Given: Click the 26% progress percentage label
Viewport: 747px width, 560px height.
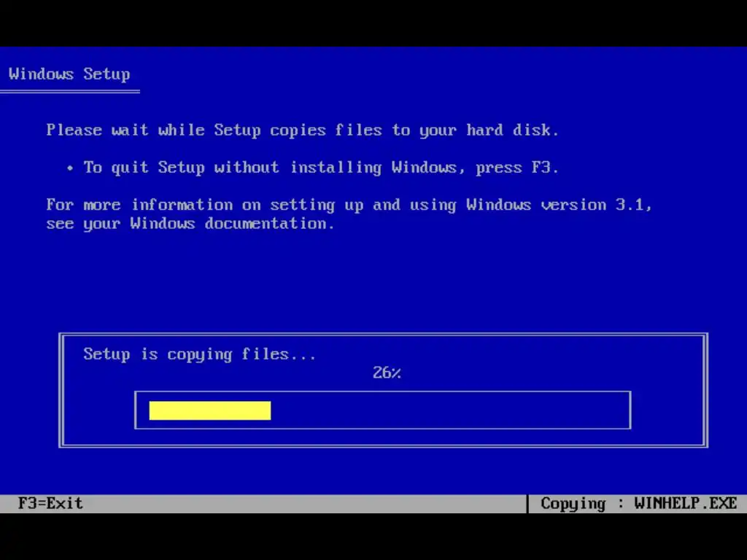Looking at the screenshot, I should [387, 373].
